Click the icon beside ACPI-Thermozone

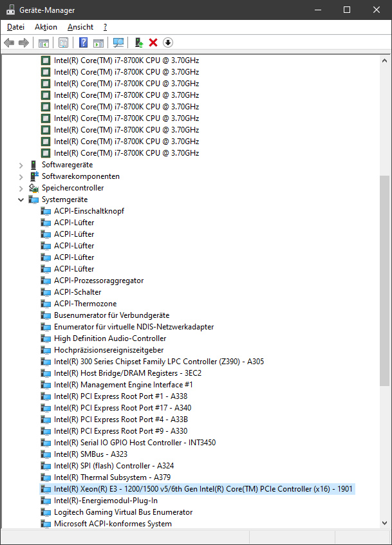point(46,304)
